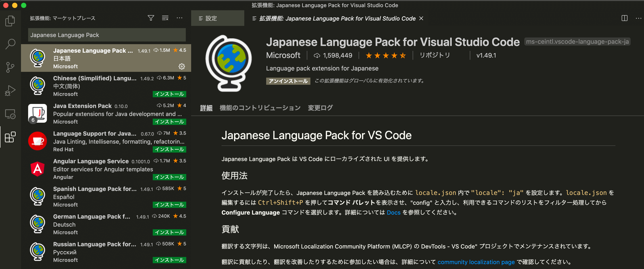Select Chinese (Simplified) Language Pack entry title
The height and width of the screenshot is (269, 644).
point(95,78)
